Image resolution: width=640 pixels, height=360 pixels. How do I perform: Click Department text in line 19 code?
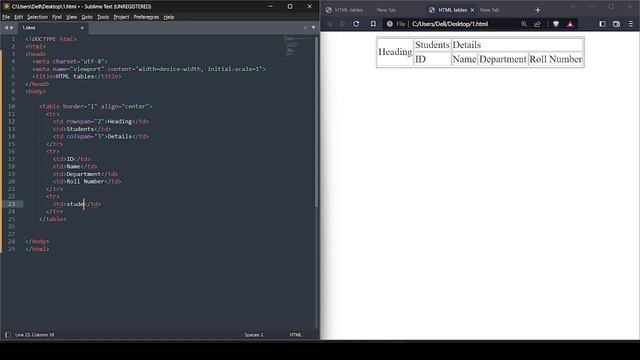pyautogui.click(x=83, y=174)
